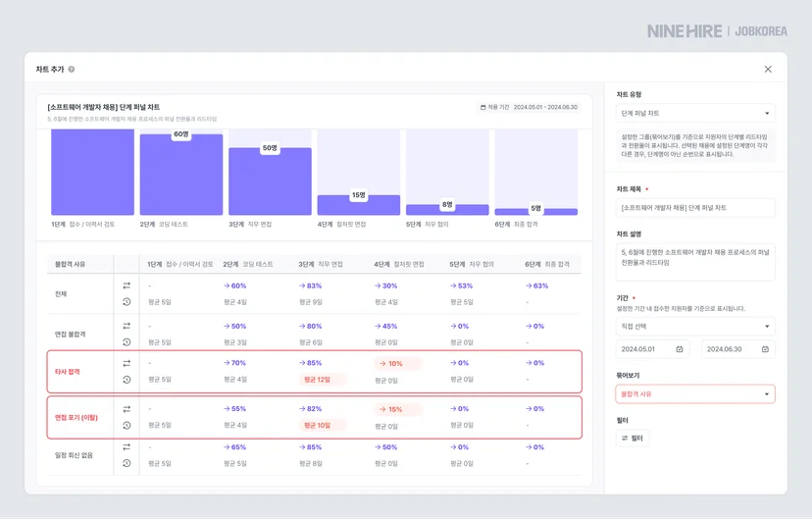Close the 차트 추가 dialog

click(x=768, y=69)
